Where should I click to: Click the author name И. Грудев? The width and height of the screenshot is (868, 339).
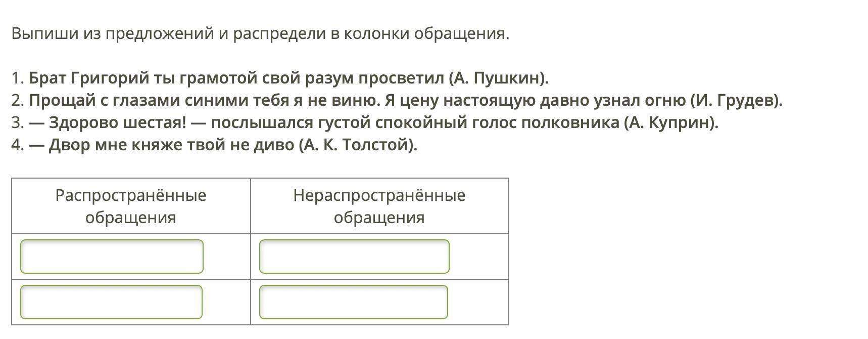(x=737, y=101)
